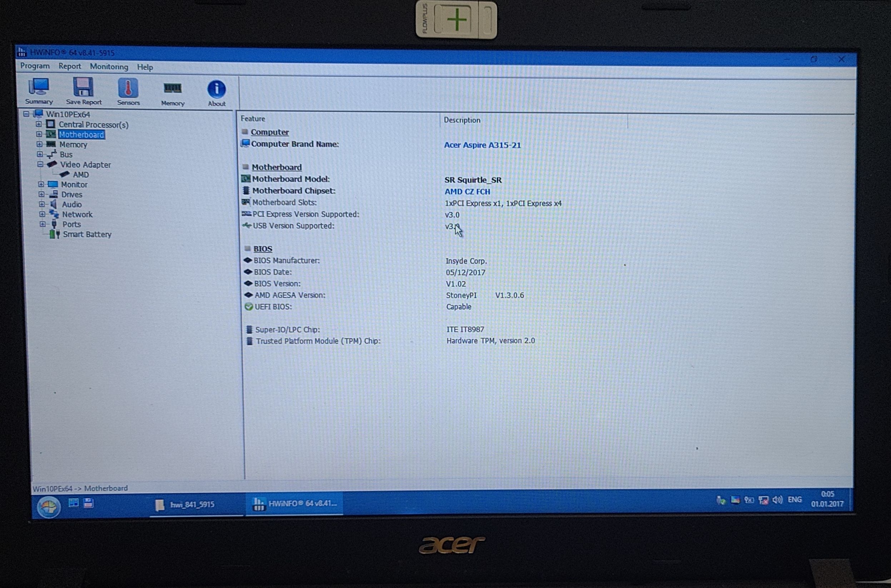Select Win10PEx64 in the tree
This screenshot has width=891, height=588.
tap(68, 114)
